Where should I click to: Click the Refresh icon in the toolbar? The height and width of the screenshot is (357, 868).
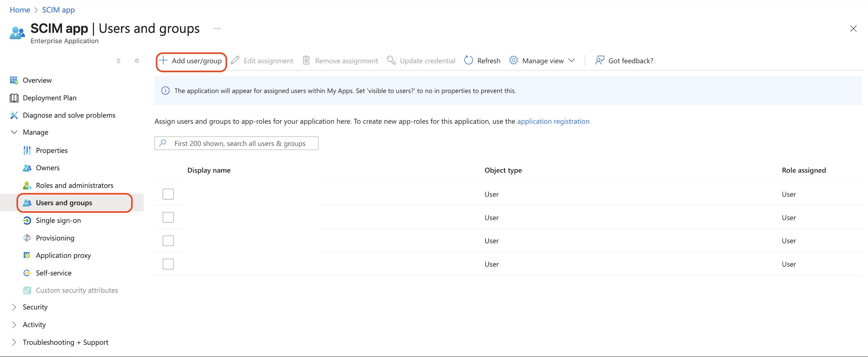tap(468, 60)
